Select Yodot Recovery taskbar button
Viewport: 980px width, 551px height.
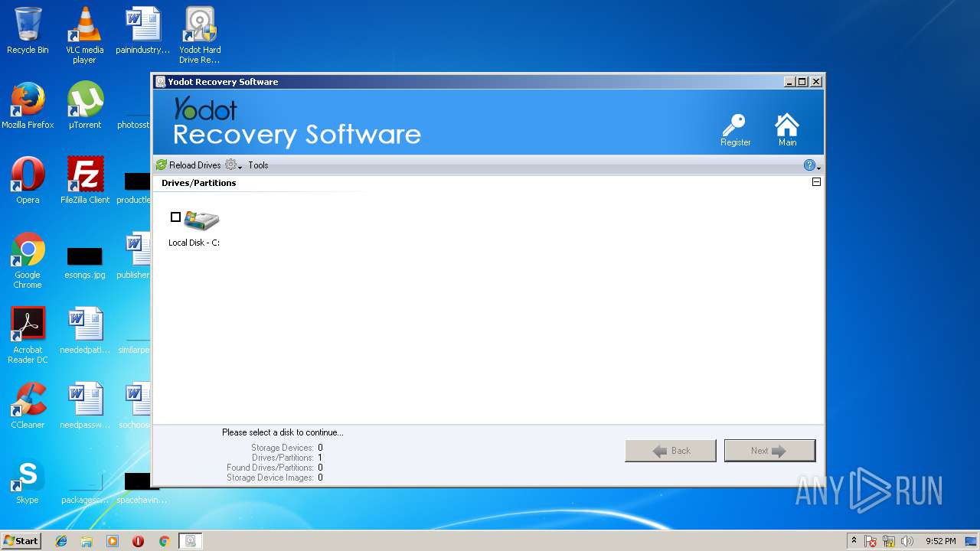coord(191,541)
